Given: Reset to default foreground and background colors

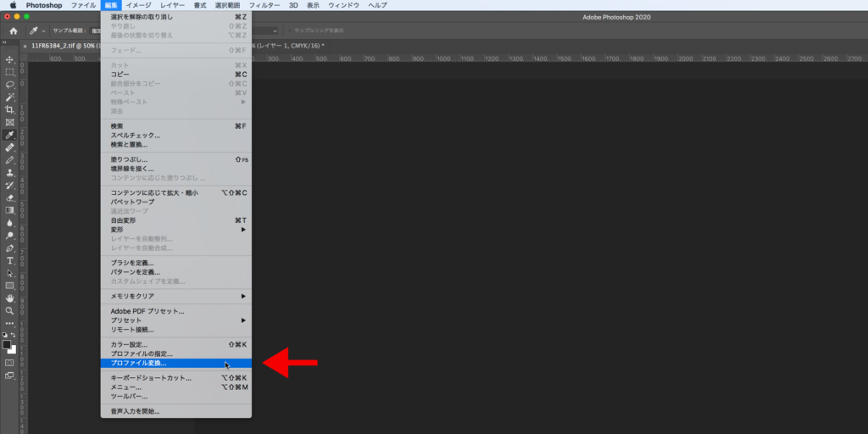Looking at the screenshot, I should (5, 335).
